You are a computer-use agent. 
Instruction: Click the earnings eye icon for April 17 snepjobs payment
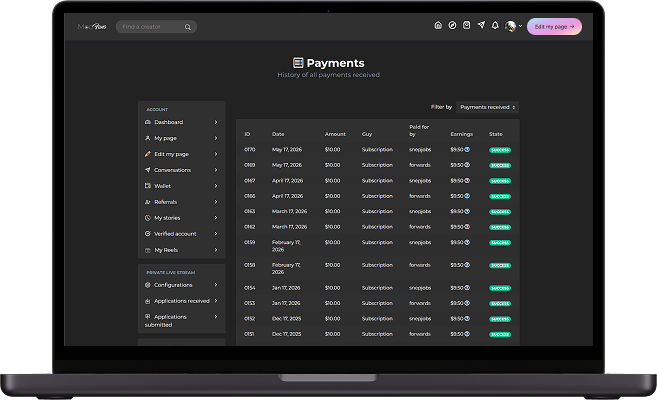[467, 181]
